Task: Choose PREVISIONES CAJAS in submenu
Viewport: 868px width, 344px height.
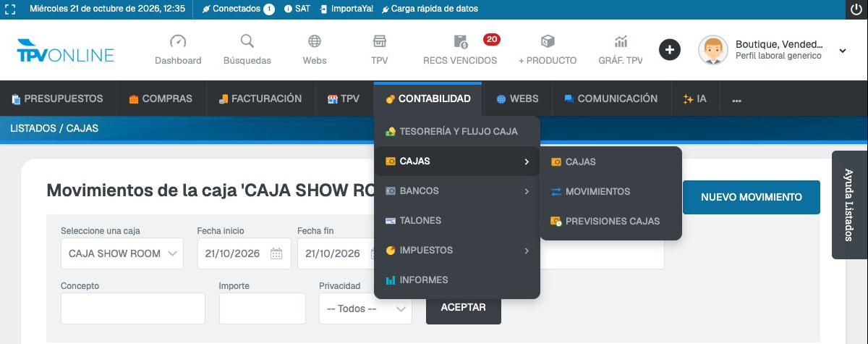Action: tap(610, 222)
